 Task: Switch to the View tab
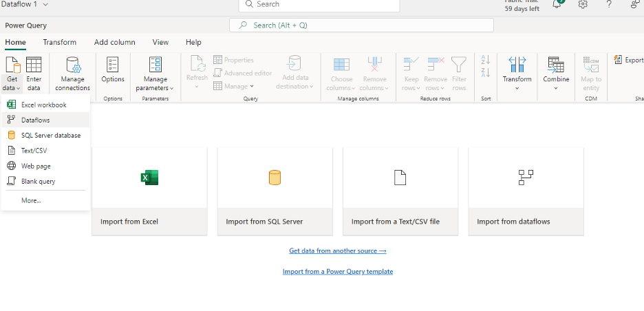tap(160, 43)
